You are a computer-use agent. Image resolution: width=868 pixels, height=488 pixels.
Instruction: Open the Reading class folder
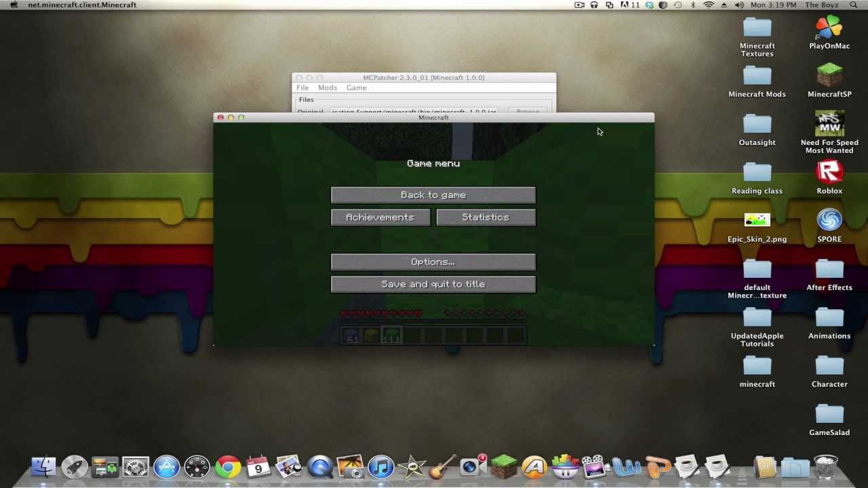pyautogui.click(x=757, y=178)
